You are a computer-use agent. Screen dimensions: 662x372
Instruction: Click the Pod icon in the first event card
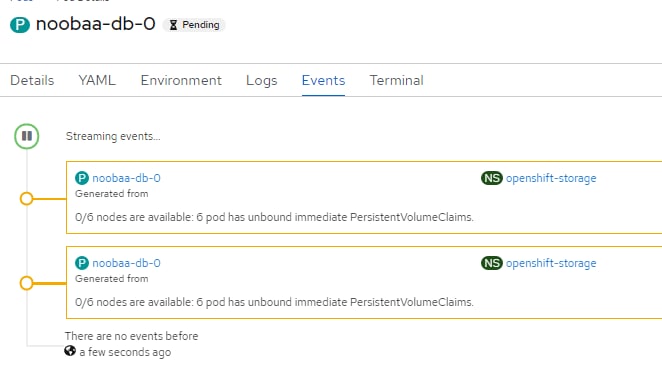(x=82, y=178)
